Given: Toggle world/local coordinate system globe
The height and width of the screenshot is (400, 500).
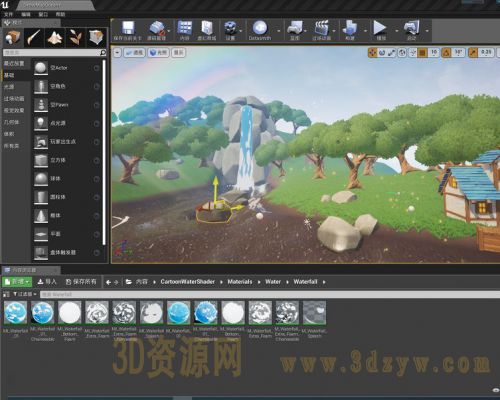Looking at the screenshot, I should pos(402,53).
